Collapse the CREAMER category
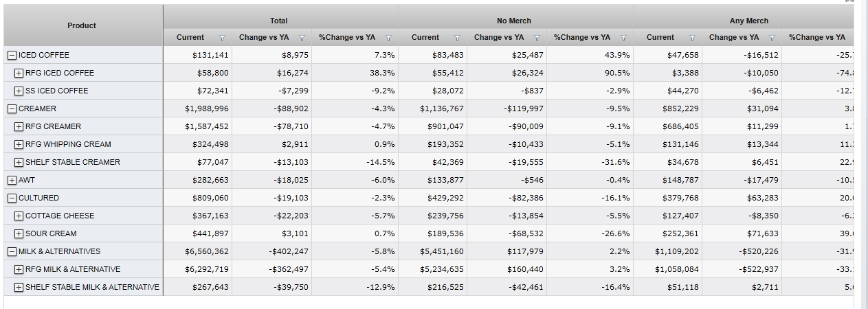868x309 pixels. [12, 109]
